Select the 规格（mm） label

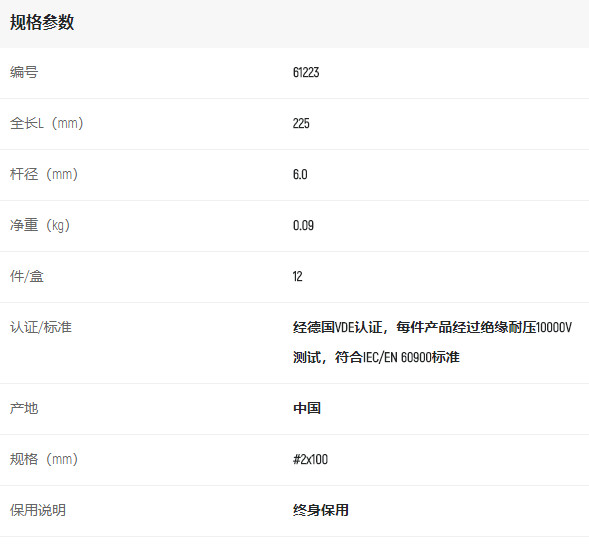(44, 459)
